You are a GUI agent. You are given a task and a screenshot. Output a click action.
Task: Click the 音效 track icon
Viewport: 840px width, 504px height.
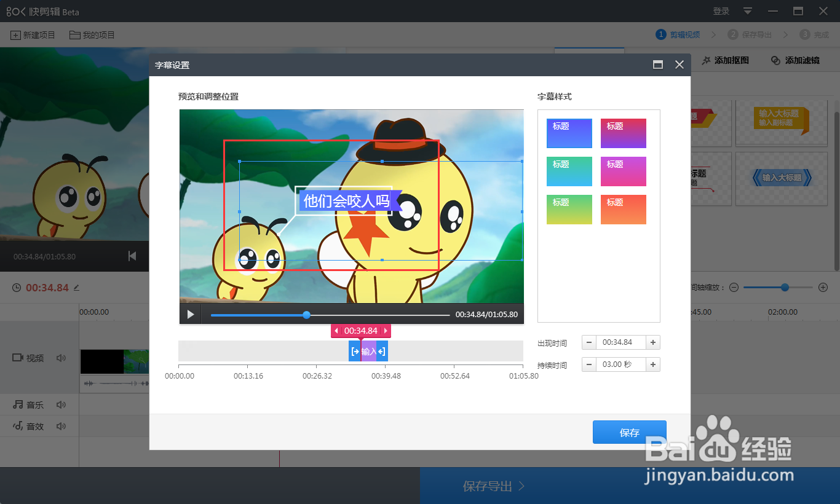coord(18,426)
